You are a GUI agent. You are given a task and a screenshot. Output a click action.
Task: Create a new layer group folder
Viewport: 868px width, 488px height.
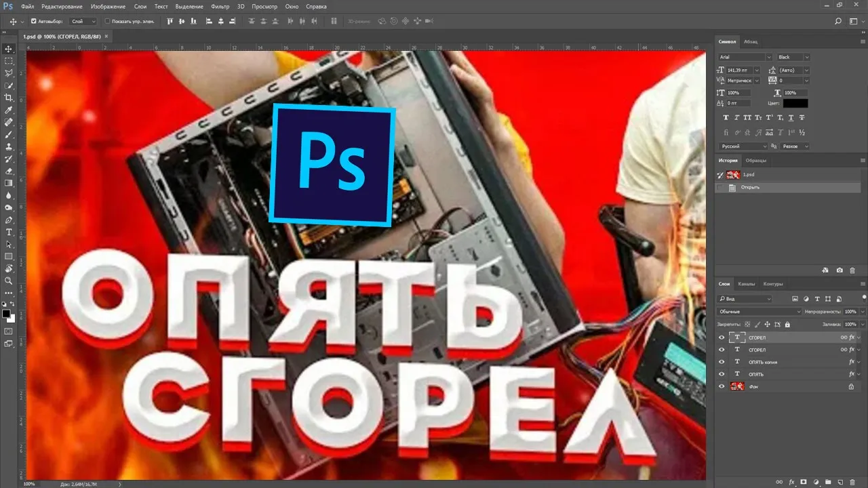pyautogui.click(x=828, y=481)
